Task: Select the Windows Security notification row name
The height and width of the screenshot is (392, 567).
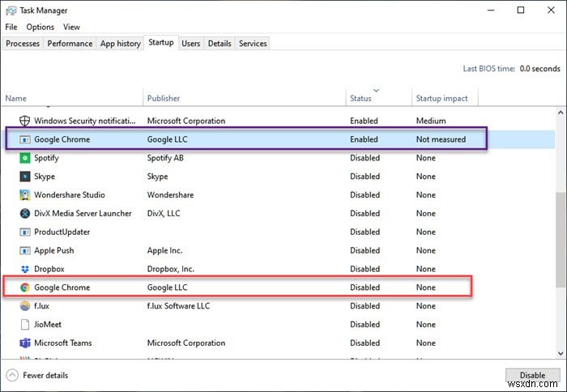Action: point(84,121)
